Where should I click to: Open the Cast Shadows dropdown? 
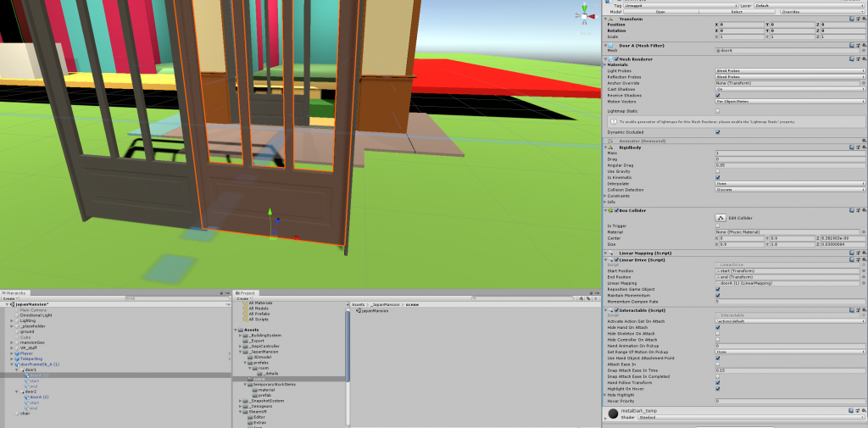[790, 89]
